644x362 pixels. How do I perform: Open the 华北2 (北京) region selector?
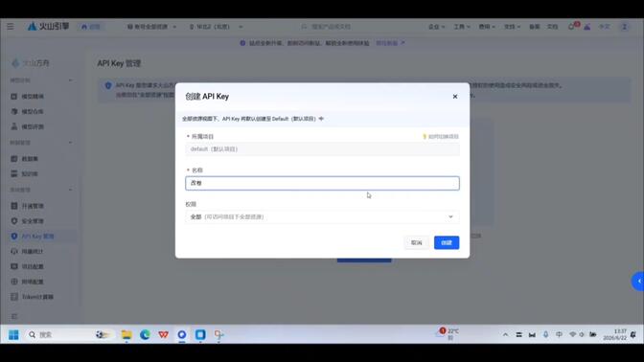216,27
